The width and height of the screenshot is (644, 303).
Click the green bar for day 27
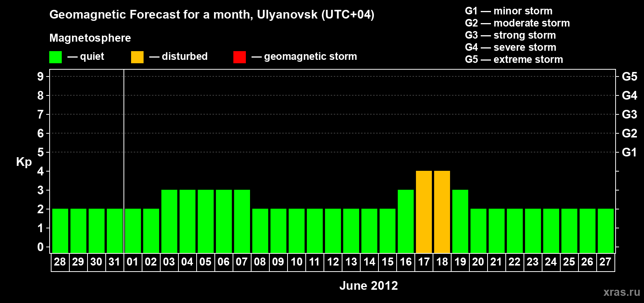click(606, 231)
